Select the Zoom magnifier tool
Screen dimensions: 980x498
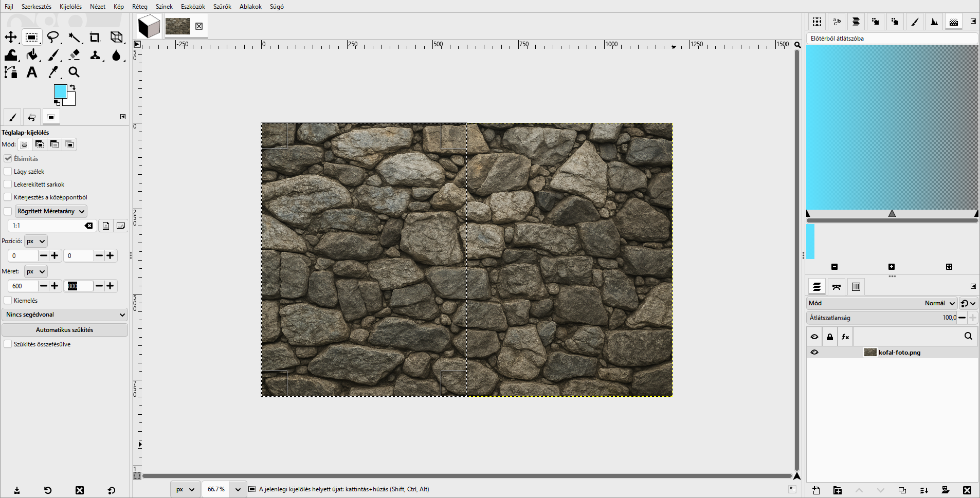[75, 72]
